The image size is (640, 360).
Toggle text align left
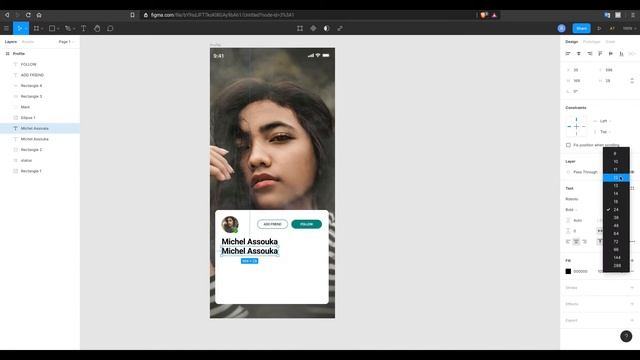click(x=568, y=242)
